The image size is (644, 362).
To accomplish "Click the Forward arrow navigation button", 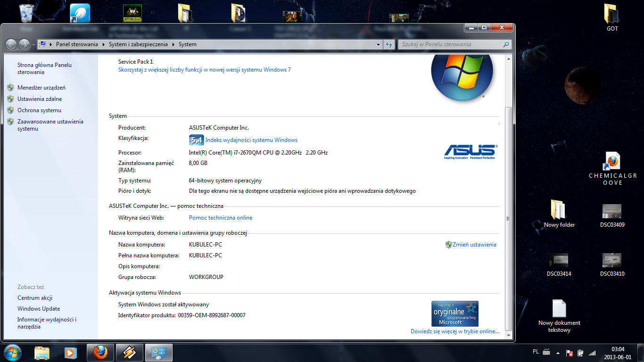I will pyautogui.click(x=25, y=44).
